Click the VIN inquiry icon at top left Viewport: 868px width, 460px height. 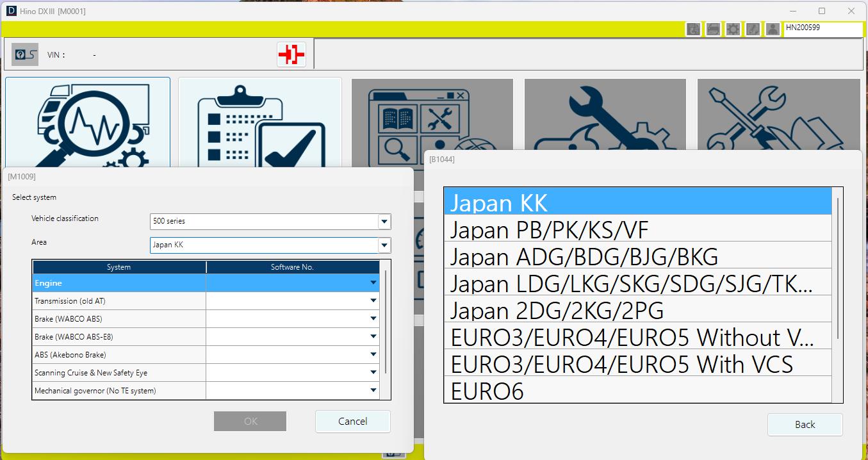25,54
